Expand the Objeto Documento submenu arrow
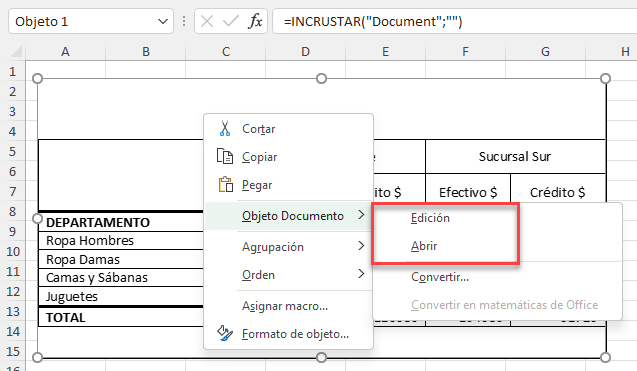The height and width of the screenshot is (371, 637). coord(361,215)
